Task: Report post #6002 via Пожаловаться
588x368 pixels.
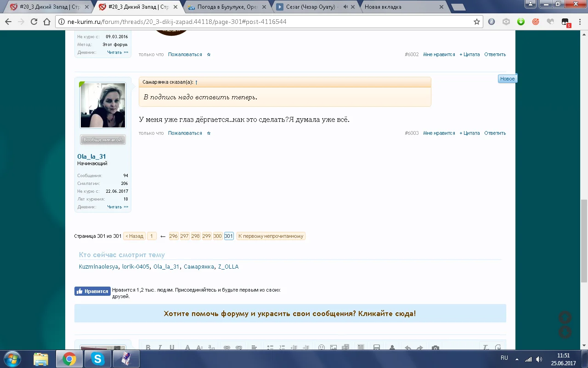Action: pyautogui.click(x=185, y=54)
